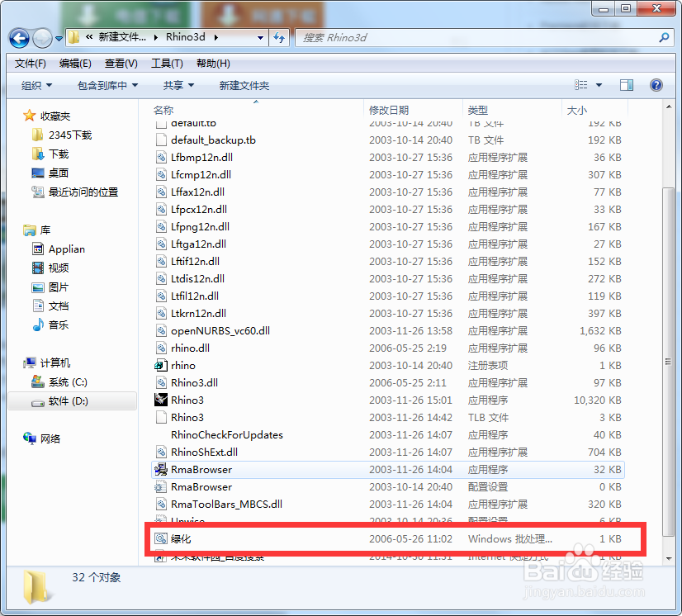Image resolution: width=682 pixels, height=616 pixels.
Task: Select 网络 in the navigation pane
Action: pos(50,439)
